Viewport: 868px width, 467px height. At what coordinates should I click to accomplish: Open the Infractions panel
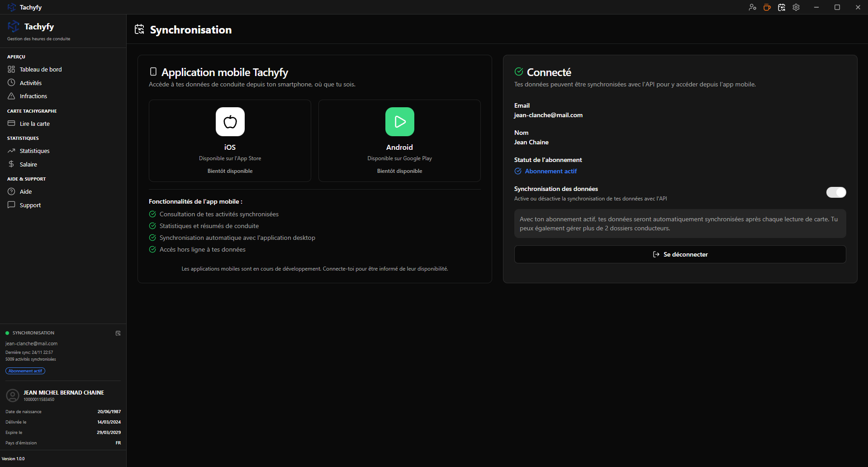(33, 96)
